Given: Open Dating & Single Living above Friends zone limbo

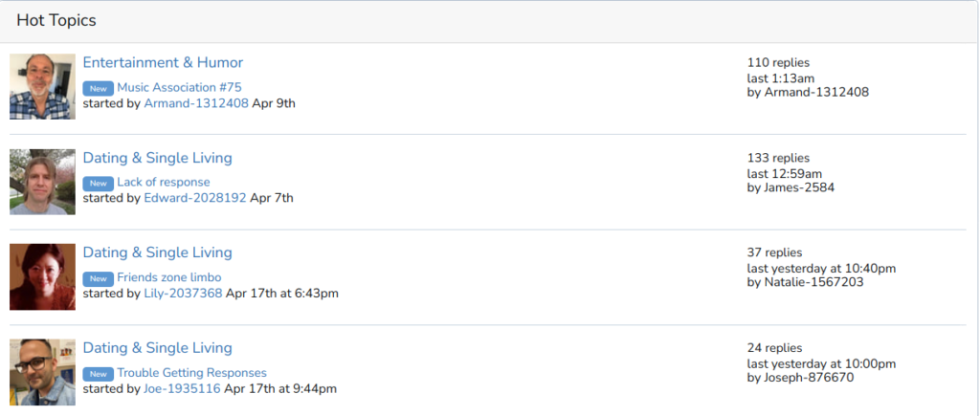Looking at the screenshot, I should point(158,253).
